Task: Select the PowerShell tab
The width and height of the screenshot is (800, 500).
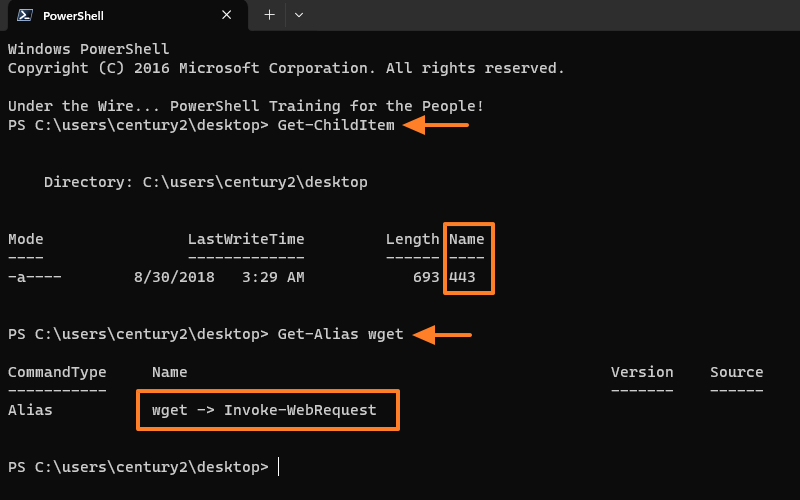Action: coord(120,16)
